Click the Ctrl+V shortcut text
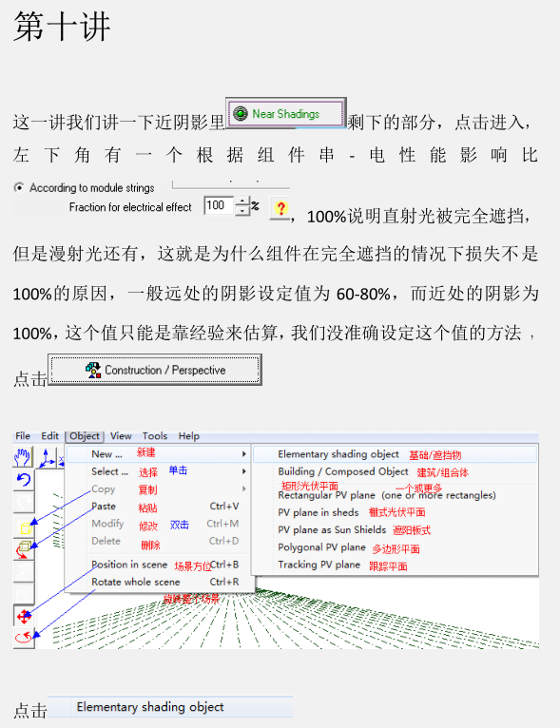The height and width of the screenshot is (728, 560). 224,506
